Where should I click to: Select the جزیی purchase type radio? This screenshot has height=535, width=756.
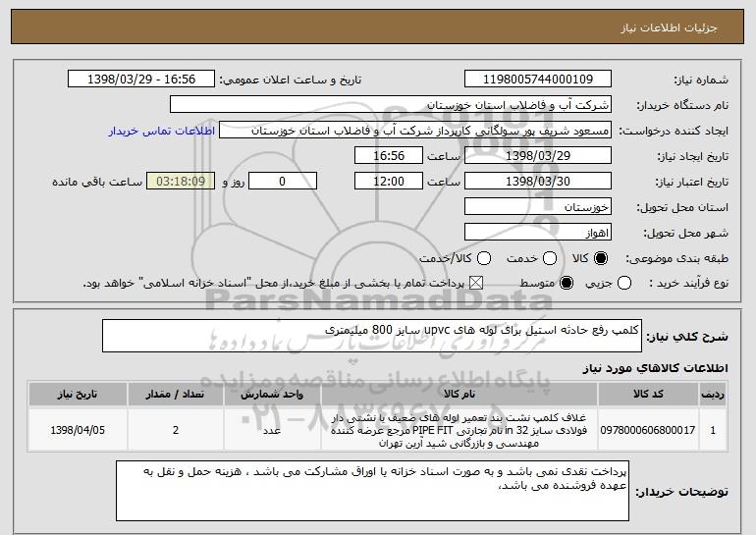pos(623,283)
